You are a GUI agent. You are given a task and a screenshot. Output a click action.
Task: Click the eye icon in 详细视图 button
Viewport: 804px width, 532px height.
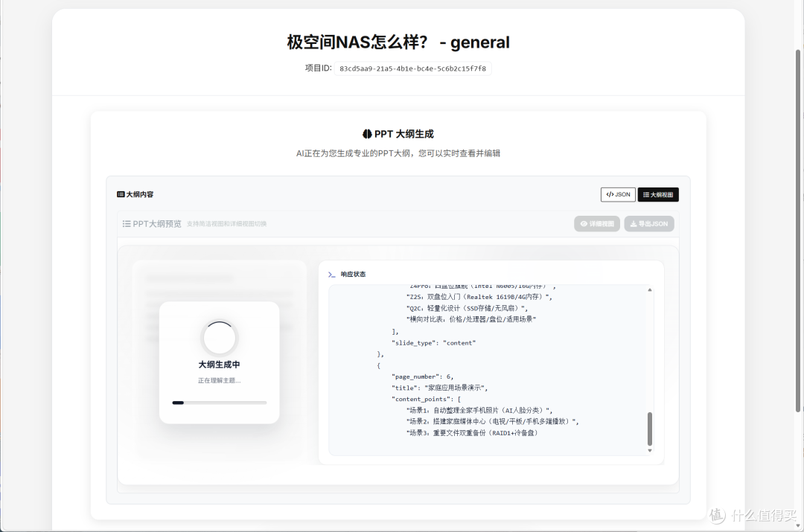point(584,224)
